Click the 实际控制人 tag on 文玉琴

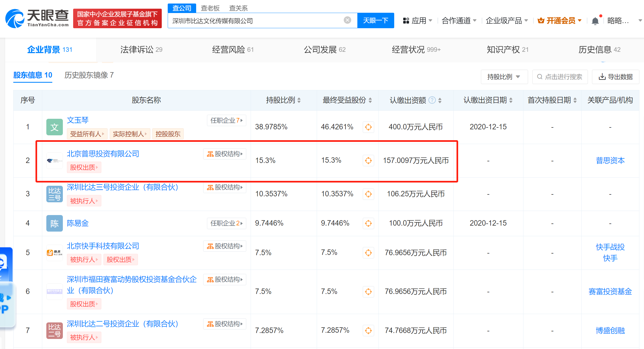[130, 134]
